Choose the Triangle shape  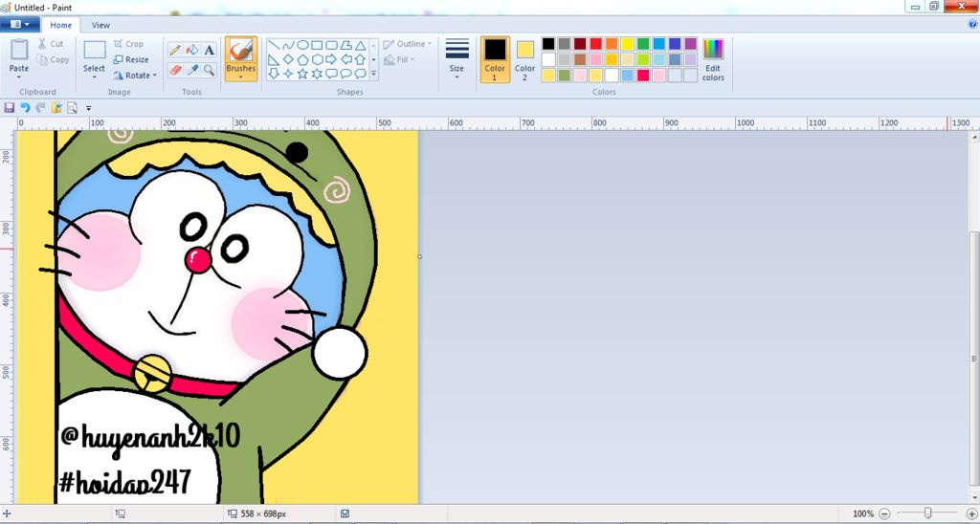click(x=360, y=46)
